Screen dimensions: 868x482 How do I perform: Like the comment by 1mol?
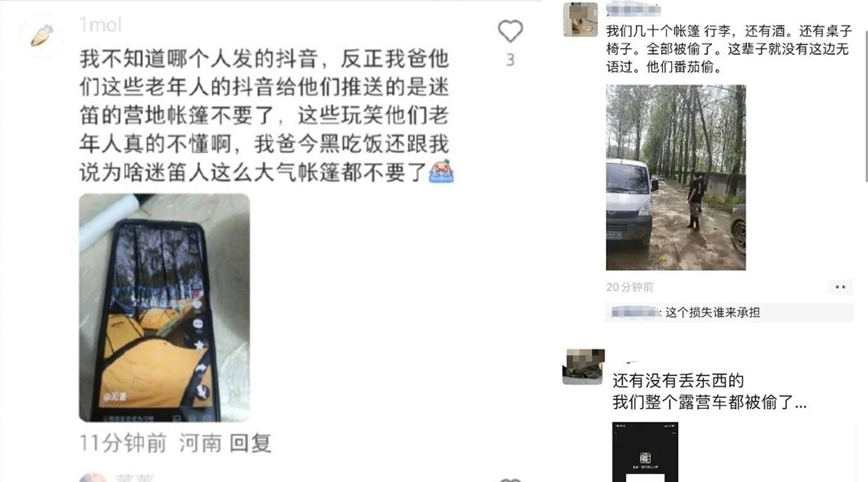pyautogui.click(x=510, y=31)
